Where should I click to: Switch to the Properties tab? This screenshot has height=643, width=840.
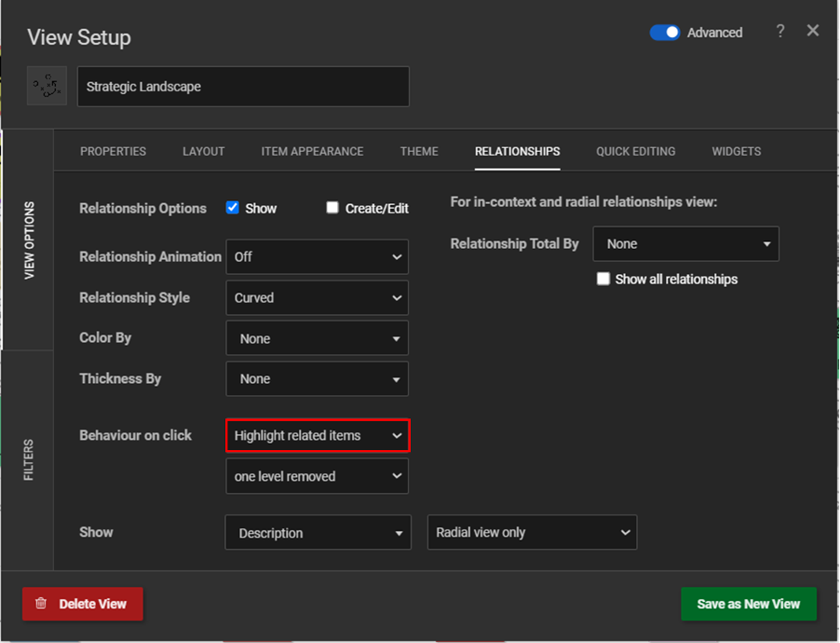click(x=113, y=151)
